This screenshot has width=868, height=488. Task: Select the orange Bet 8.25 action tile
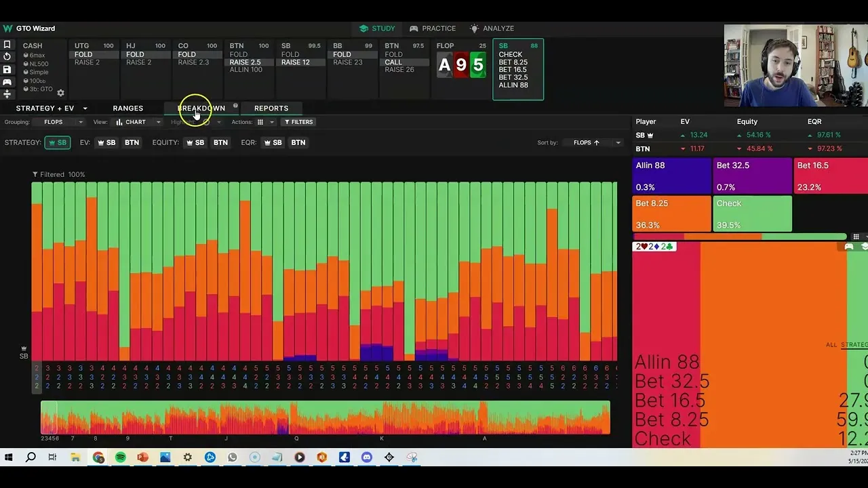[671, 213]
